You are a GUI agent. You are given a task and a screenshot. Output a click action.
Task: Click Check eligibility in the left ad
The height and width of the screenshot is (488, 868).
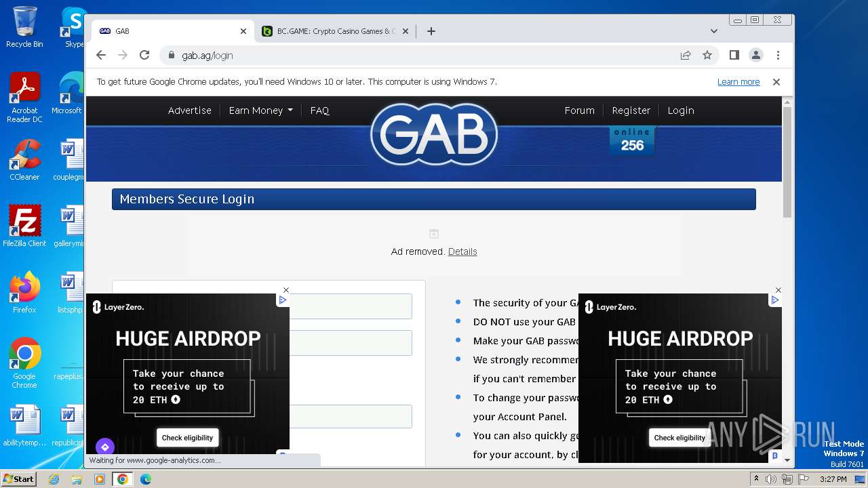pos(188,438)
